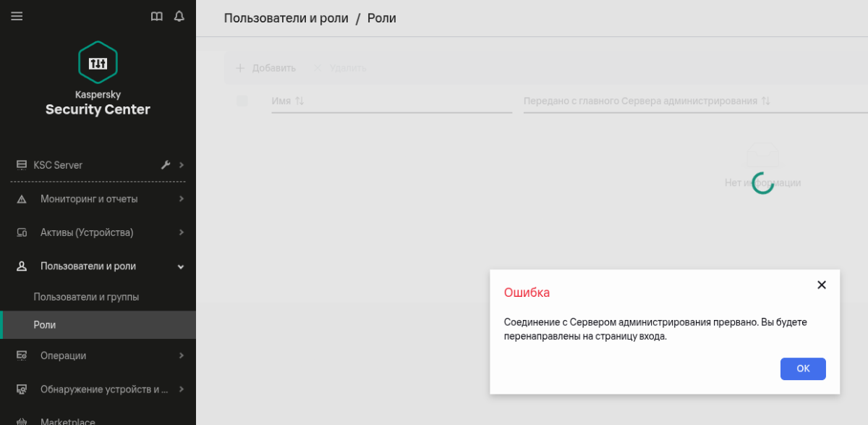868x425 pixels.
Task: Open the documentation book icon
Action: point(156,16)
